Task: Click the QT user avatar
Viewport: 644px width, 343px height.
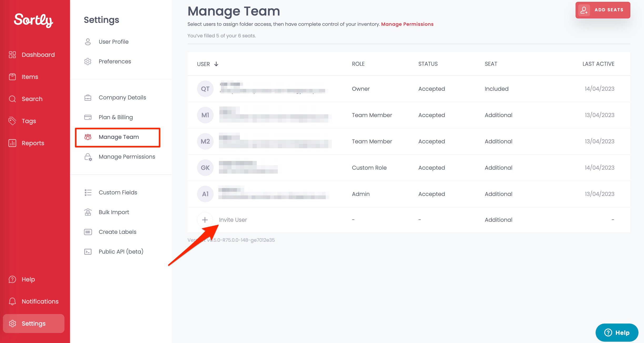Action: point(205,89)
